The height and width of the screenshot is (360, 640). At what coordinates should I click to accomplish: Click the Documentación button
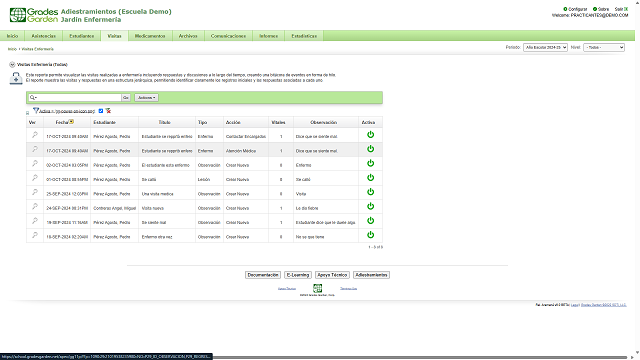pos(263,275)
